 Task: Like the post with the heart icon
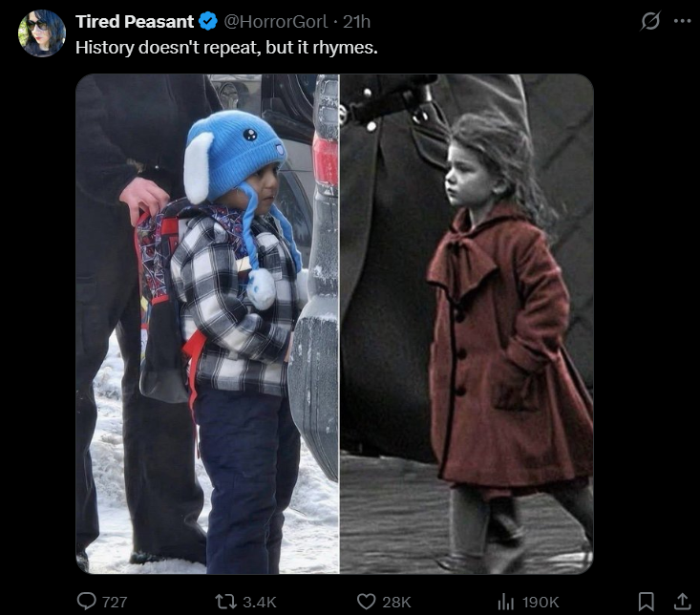366,602
